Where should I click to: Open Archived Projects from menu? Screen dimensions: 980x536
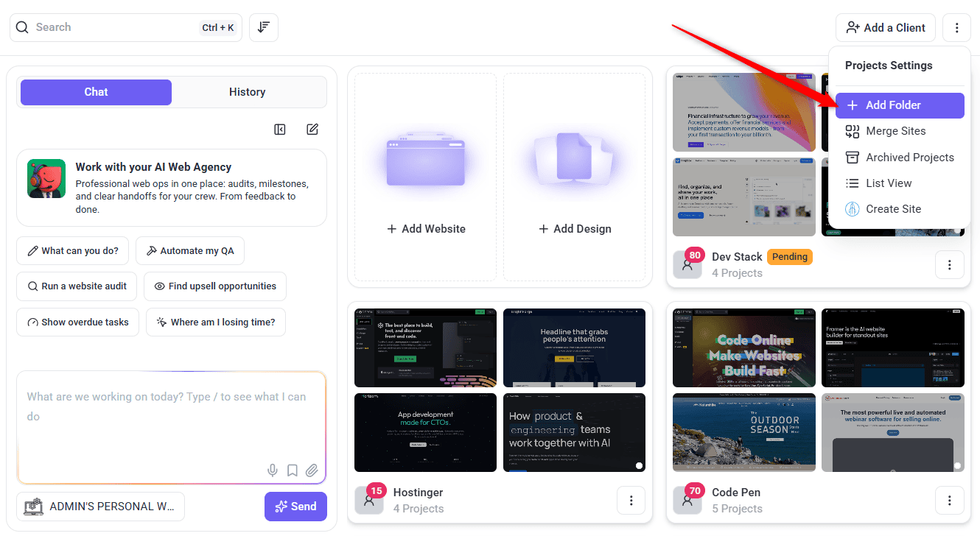pyautogui.click(x=900, y=158)
